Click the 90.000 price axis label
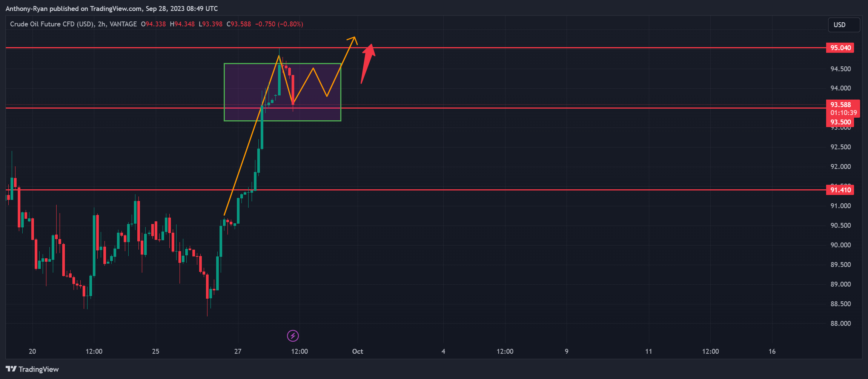The height and width of the screenshot is (379, 868). pyautogui.click(x=840, y=245)
